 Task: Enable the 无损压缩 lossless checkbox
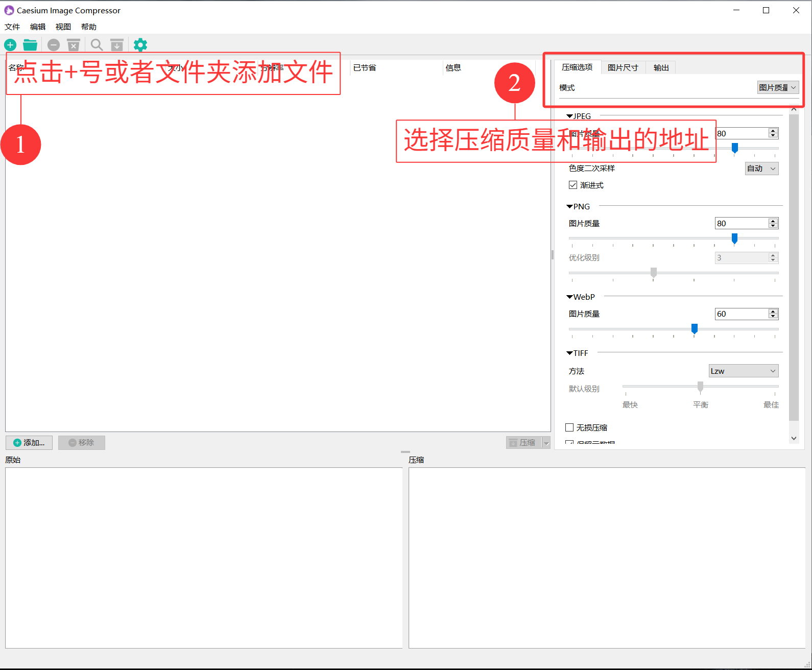point(569,427)
